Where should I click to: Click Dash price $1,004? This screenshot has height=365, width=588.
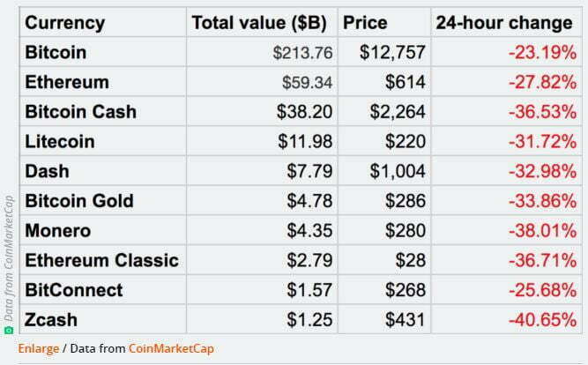pos(398,171)
